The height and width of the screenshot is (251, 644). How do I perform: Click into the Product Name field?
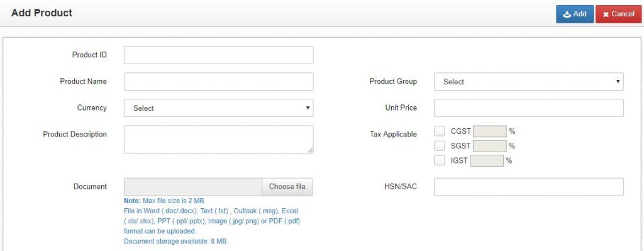coord(218,81)
